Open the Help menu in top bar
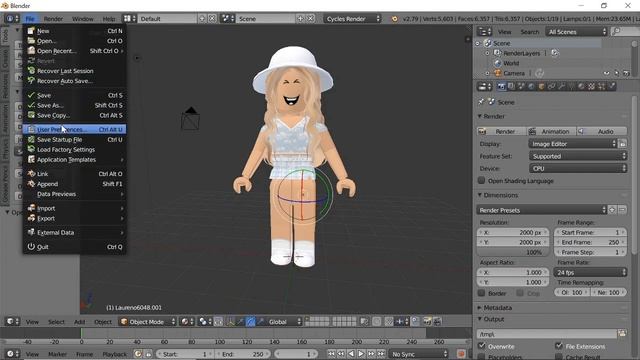The height and width of the screenshot is (360, 640). click(x=109, y=19)
